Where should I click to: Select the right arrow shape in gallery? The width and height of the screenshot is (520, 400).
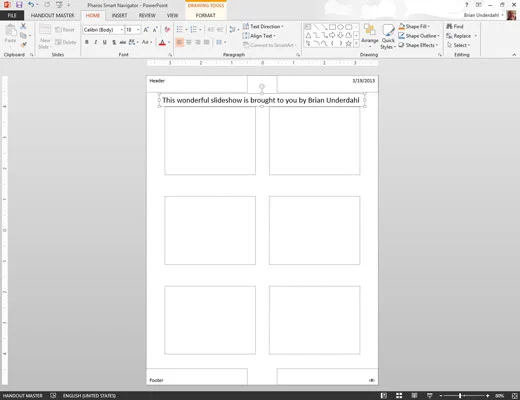pyautogui.click(x=332, y=35)
